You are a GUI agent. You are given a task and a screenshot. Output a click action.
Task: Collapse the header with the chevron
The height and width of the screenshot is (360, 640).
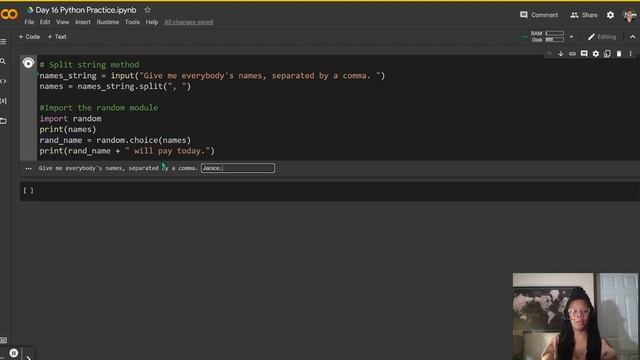click(x=633, y=37)
